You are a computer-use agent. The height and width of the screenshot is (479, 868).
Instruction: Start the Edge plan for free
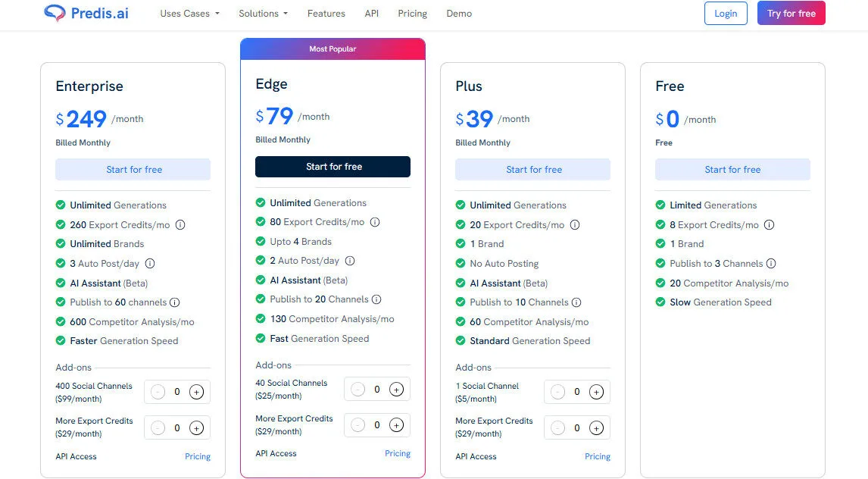point(333,167)
